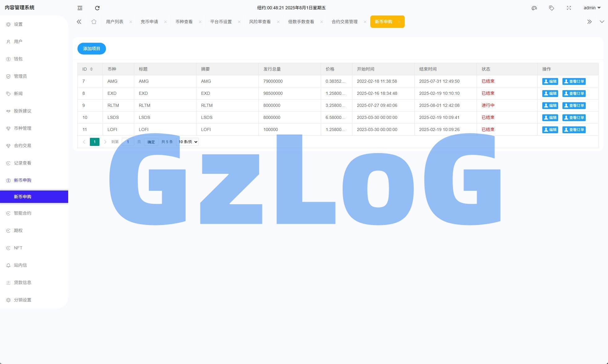
Task: Go to home tab icon
Action: click(94, 22)
